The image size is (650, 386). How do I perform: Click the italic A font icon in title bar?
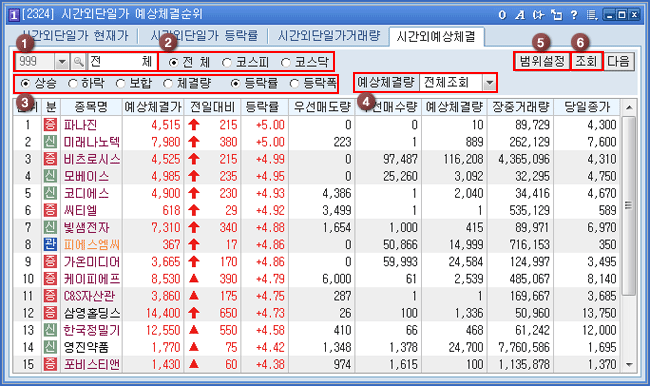pyautogui.click(x=520, y=15)
